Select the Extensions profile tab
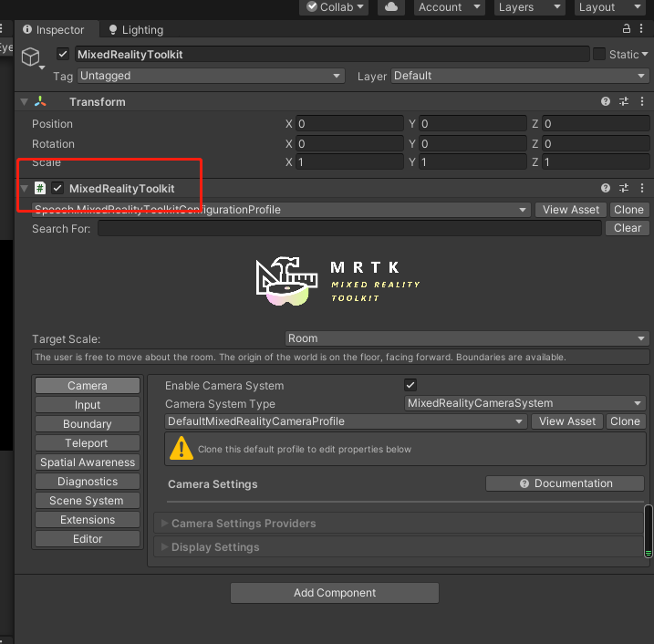Image resolution: width=654 pixels, height=644 pixels. (x=88, y=520)
